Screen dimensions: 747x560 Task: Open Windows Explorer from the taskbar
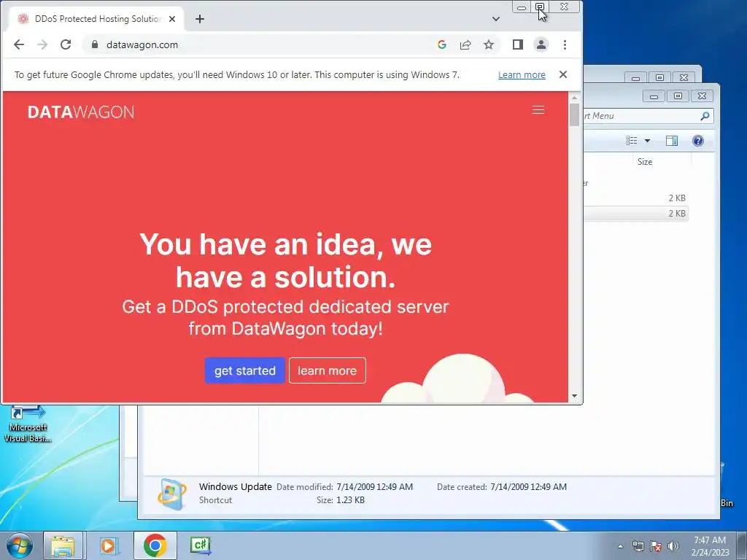(63, 545)
